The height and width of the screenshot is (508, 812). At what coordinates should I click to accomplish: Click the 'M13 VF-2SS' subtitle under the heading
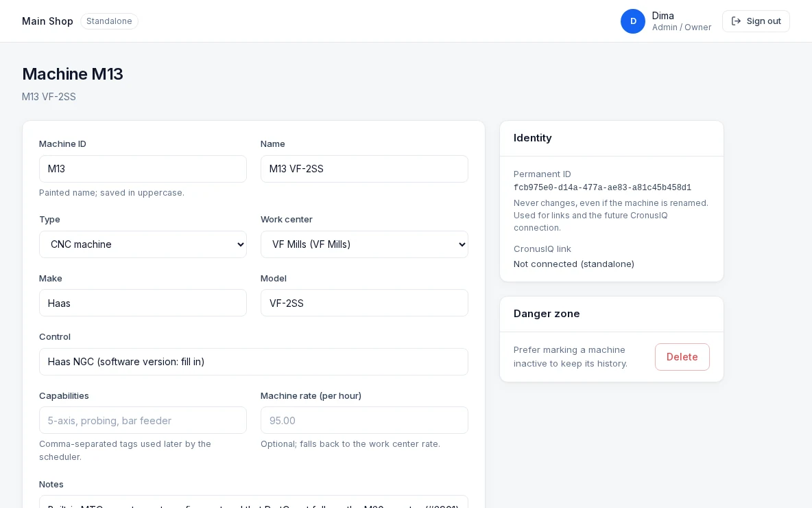[x=49, y=97]
